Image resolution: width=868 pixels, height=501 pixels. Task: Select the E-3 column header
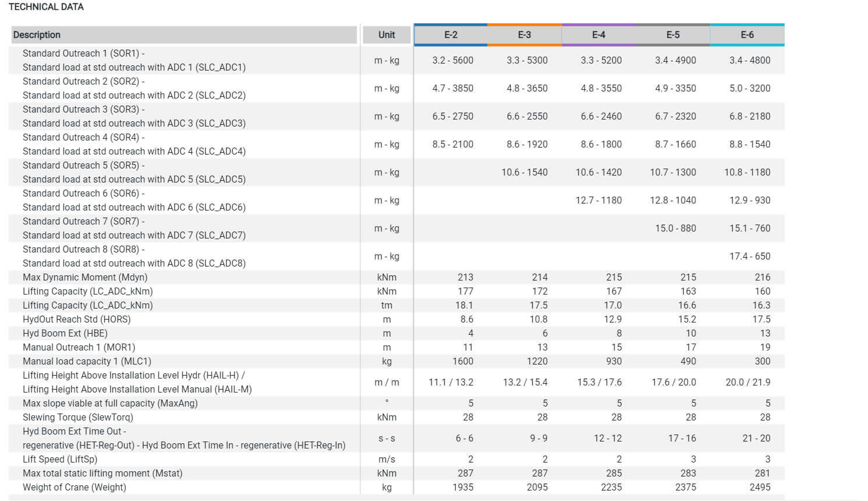pos(524,35)
